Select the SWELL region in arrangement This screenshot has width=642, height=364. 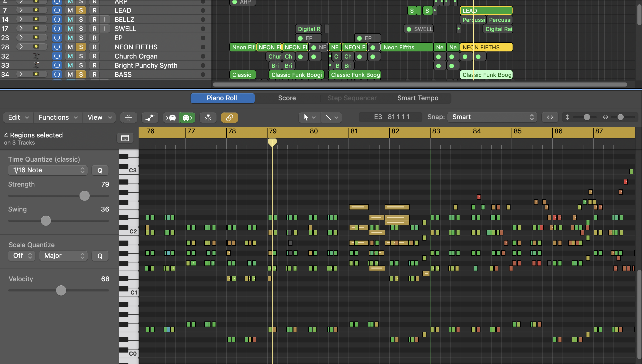419,29
